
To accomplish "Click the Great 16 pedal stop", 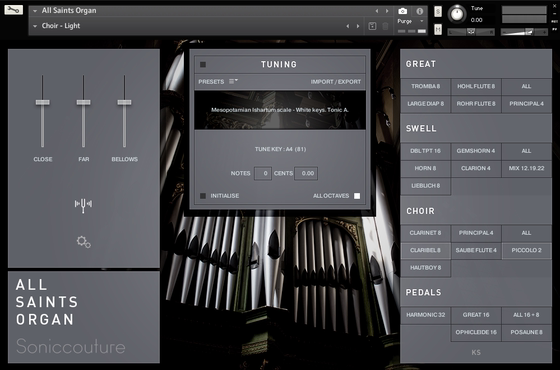I will [476, 315].
